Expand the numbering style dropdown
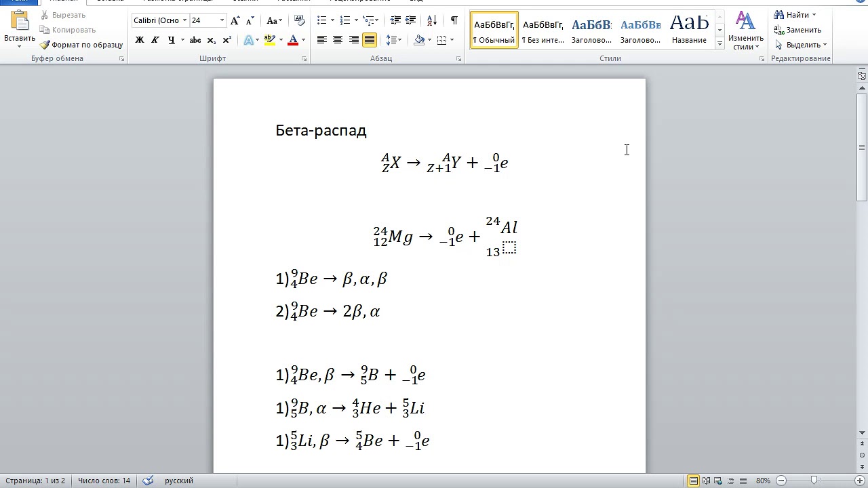 [355, 20]
